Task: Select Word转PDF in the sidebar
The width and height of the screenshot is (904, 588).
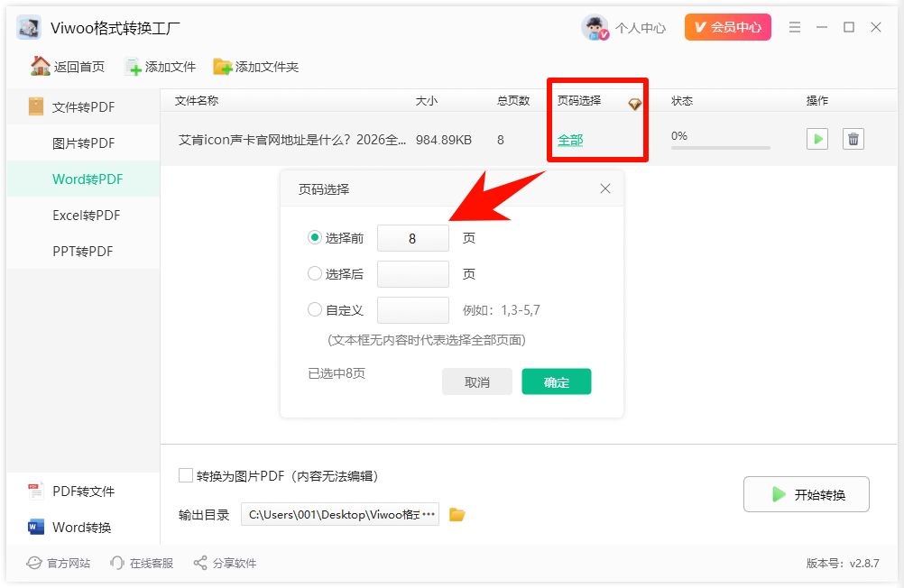Action: 83,179
